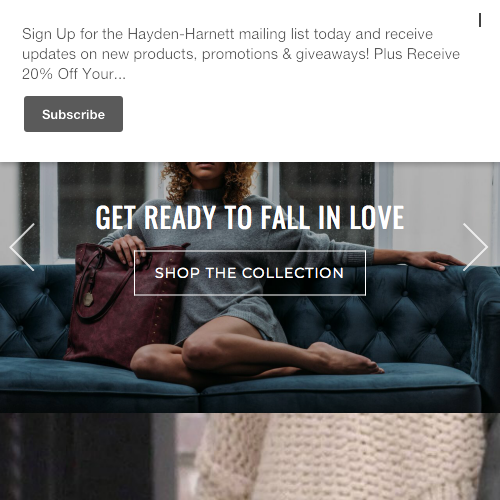
Task: Click the Subscribe button
Action: (x=73, y=114)
